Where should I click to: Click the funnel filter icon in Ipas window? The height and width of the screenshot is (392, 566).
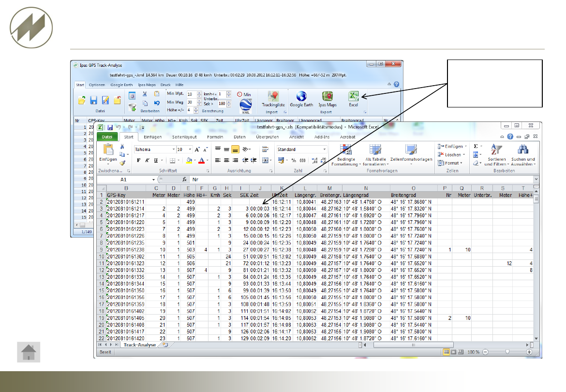pos(133,107)
